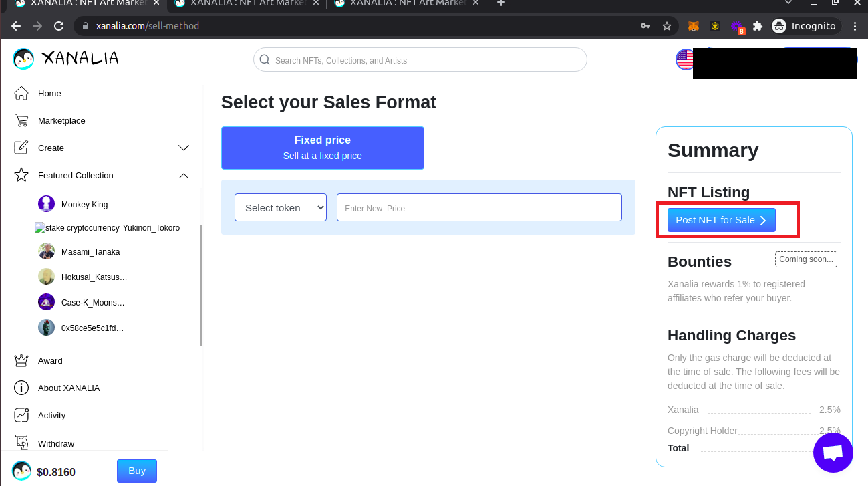868x486 pixels.
Task: Click Post NFT for Sale button
Action: pos(722,220)
